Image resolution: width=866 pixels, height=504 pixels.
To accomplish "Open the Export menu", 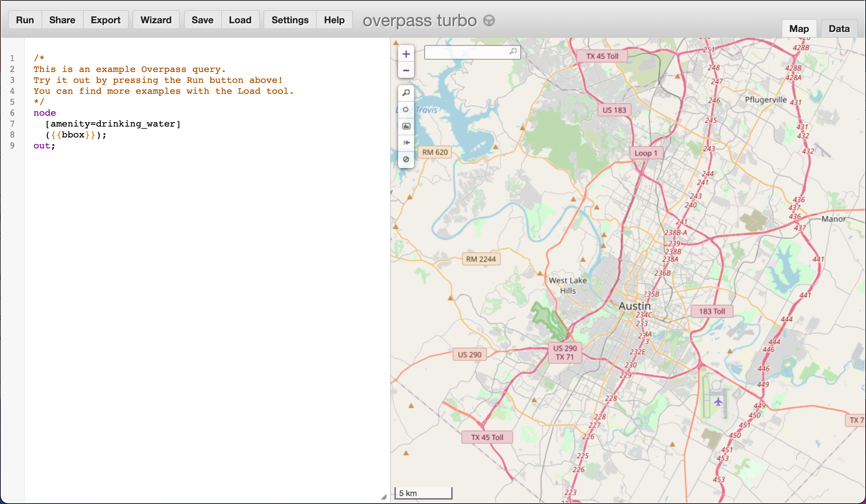I will point(106,20).
